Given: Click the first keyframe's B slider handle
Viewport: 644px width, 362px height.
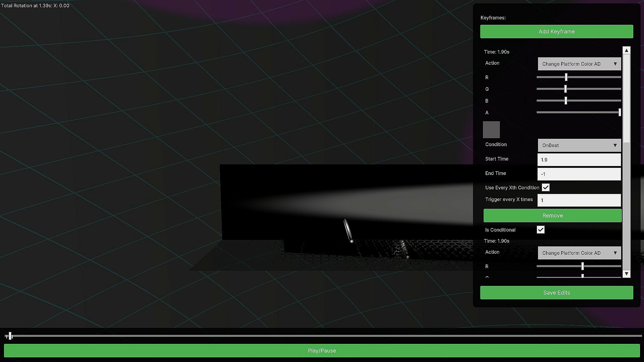Looking at the screenshot, I should tap(566, 101).
